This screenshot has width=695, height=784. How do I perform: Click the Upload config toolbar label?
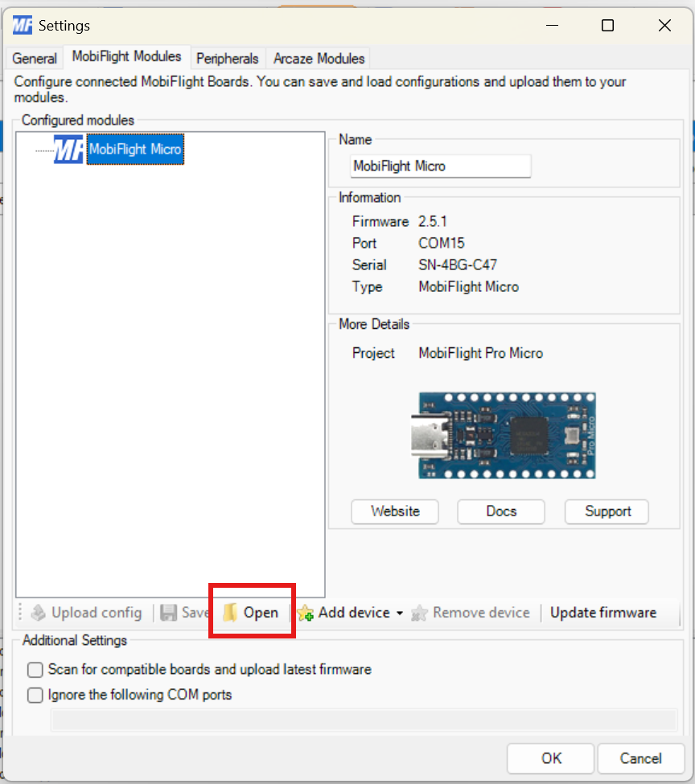(97, 613)
